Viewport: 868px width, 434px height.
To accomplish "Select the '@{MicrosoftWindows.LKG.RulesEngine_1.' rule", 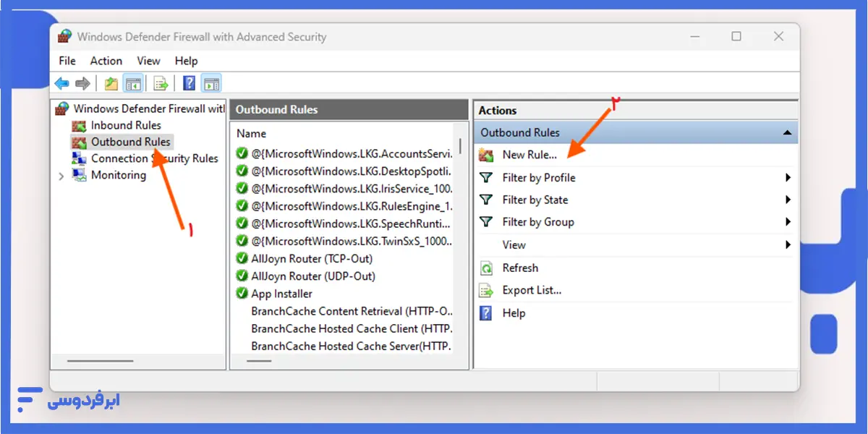I will point(344,206).
